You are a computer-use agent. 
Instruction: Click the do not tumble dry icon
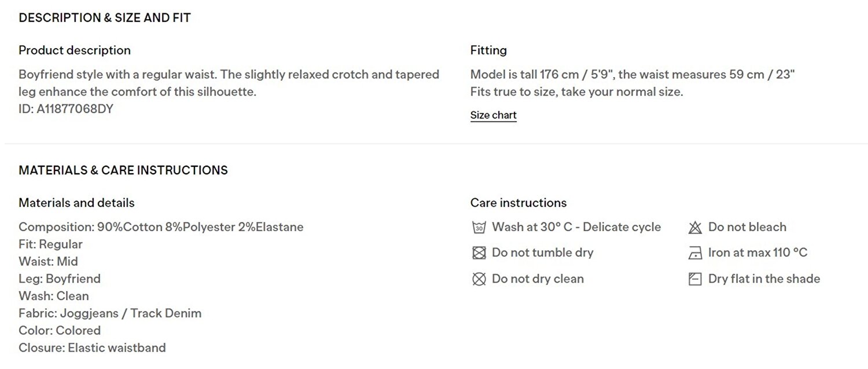[479, 253]
